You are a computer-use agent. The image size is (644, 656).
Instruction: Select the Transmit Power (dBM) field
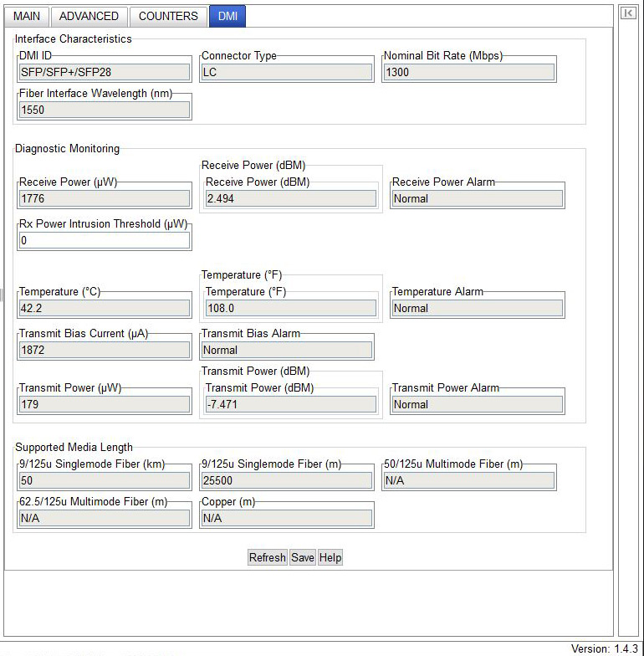[x=290, y=404]
